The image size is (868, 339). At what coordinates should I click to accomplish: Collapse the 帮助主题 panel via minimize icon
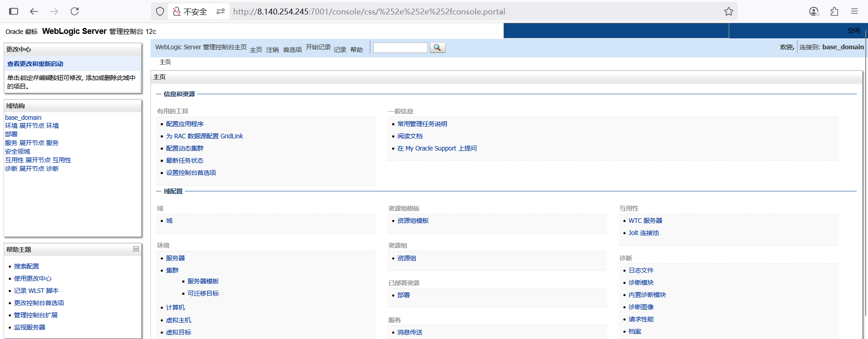click(136, 249)
